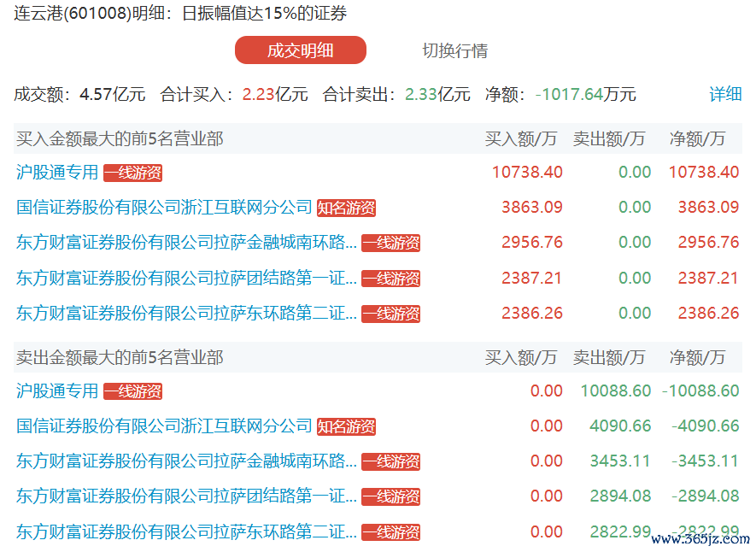This screenshot has height=552, width=756.
Task: Click 买入额/万 column header in buy table
Action: [x=521, y=138]
